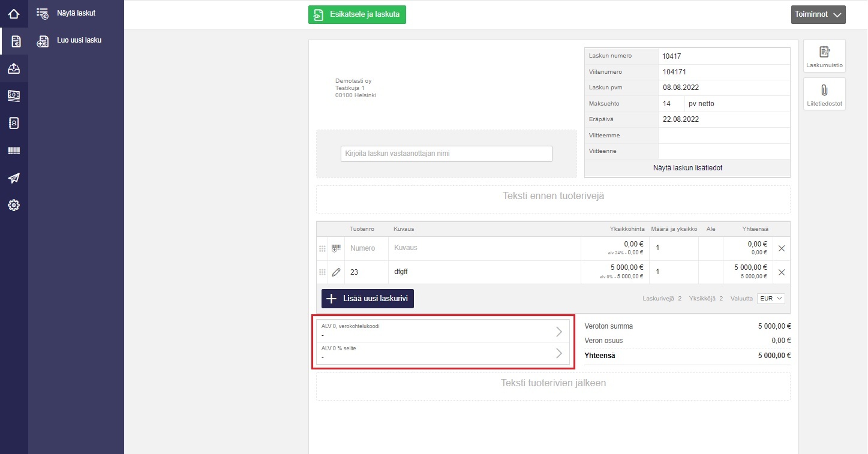Screen dimensions: 868x454
Task: Click the empty Viitteemme field
Action: (724, 136)
